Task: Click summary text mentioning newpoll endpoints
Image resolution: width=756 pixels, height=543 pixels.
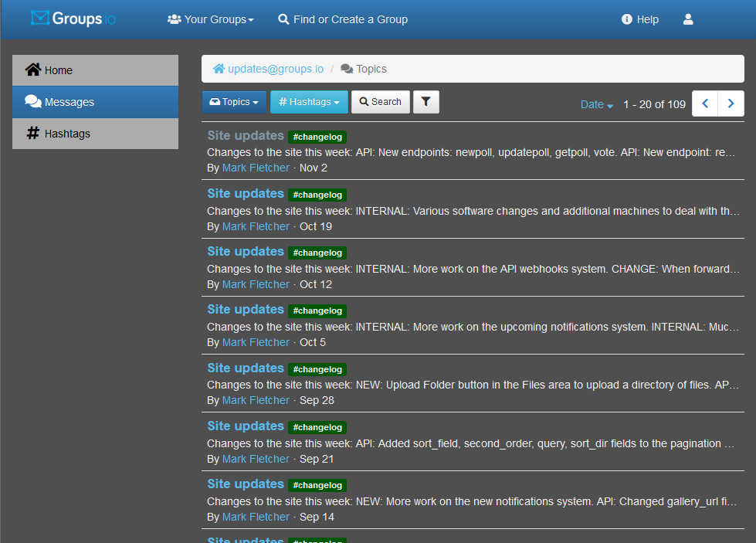Action: [472, 152]
